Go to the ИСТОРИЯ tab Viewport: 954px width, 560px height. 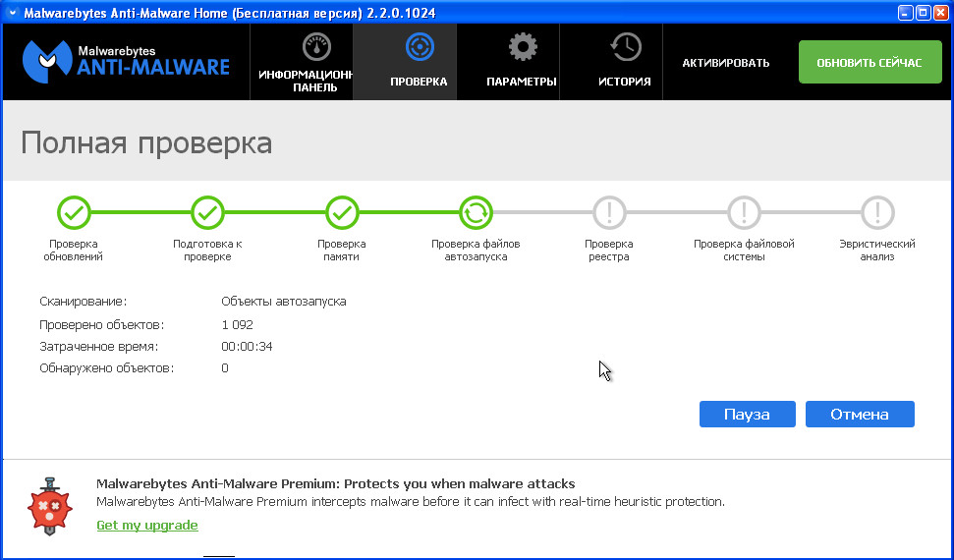(625, 82)
